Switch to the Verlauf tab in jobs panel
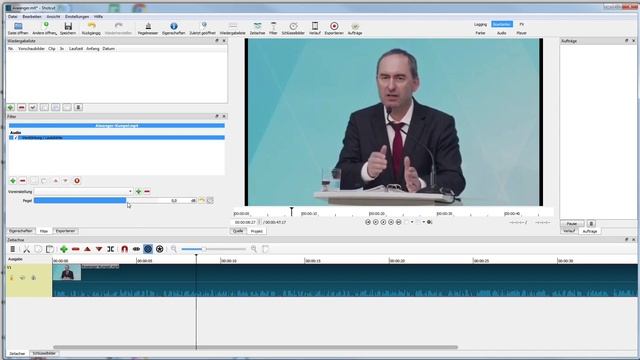This screenshot has width=640, height=360. 569,231
